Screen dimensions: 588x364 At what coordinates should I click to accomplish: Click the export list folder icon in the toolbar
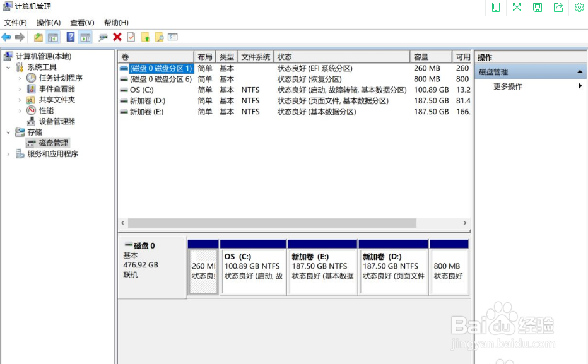click(145, 37)
